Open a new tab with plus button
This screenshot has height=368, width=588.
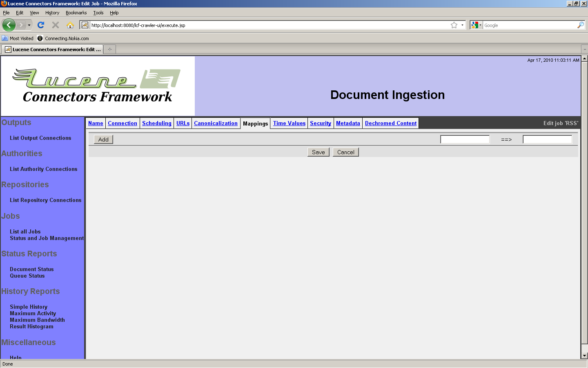tap(109, 49)
